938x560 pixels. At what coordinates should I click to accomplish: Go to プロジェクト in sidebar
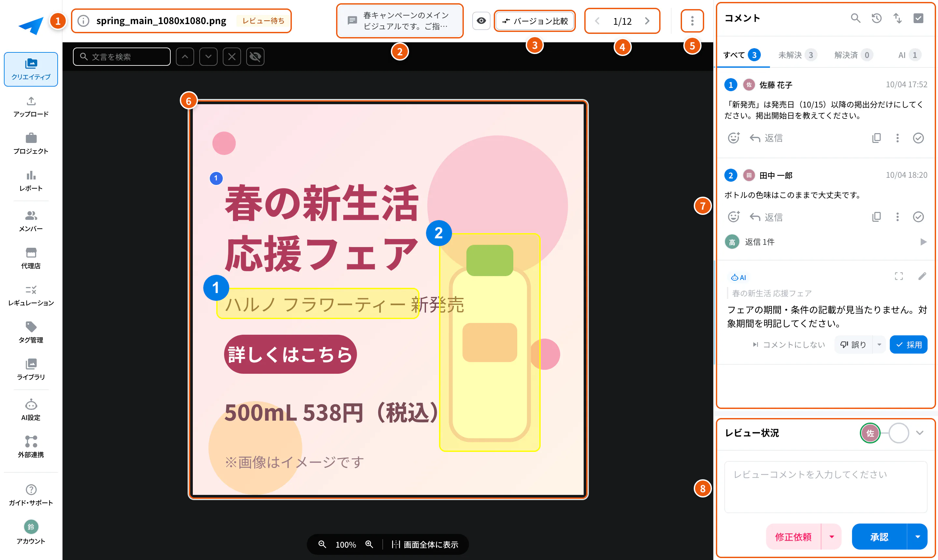click(31, 144)
